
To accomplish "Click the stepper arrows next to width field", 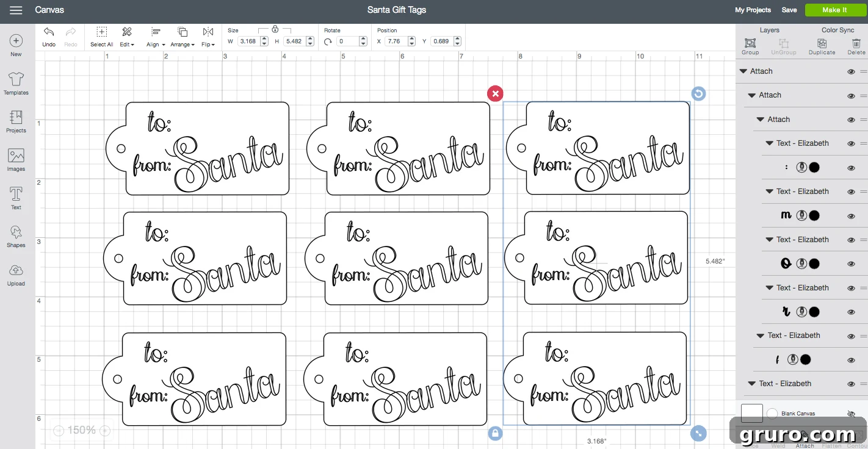I will coord(264,41).
